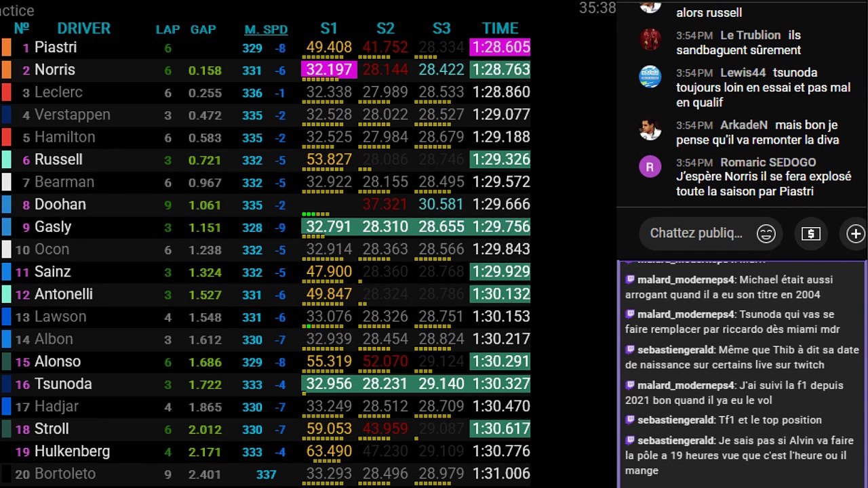
Task: Click Norris's purple S1 time 32.197
Action: coord(329,70)
